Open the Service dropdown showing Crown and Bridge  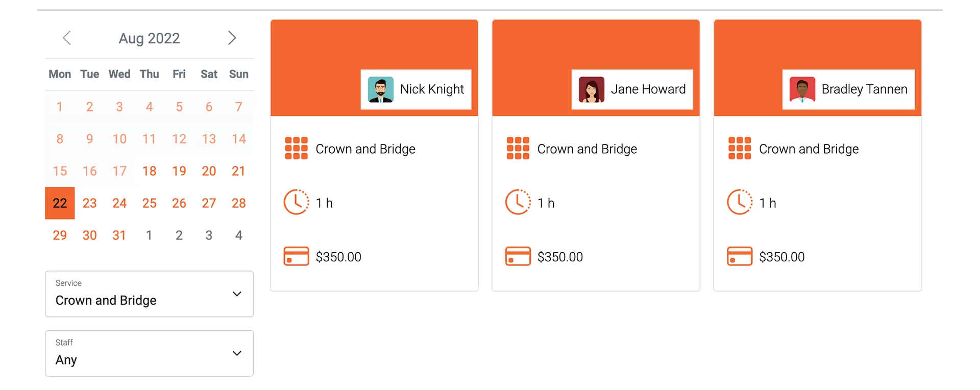coord(149,294)
